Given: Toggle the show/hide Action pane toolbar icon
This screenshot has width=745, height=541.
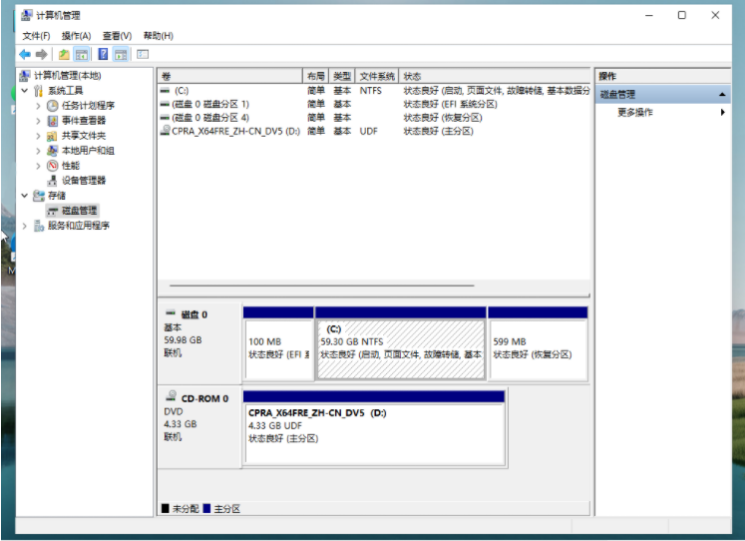Looking at the screenshot, I should point(121,54).
